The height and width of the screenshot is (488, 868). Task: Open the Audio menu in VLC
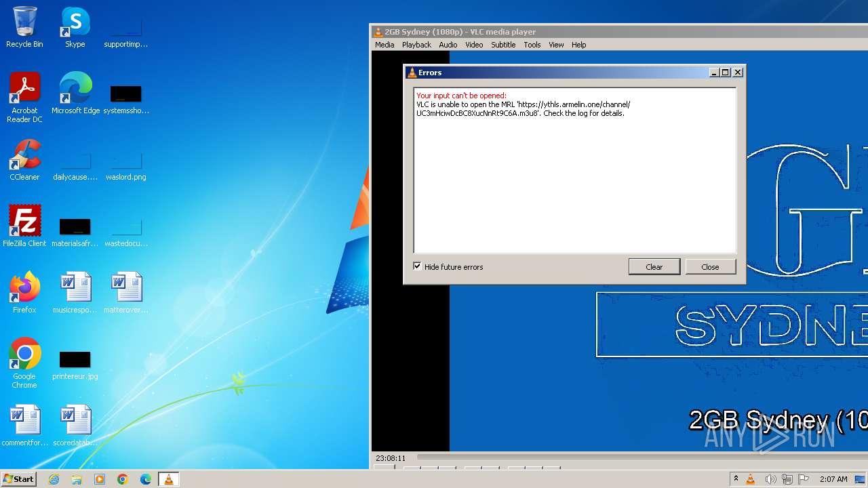tap(448, 45)
